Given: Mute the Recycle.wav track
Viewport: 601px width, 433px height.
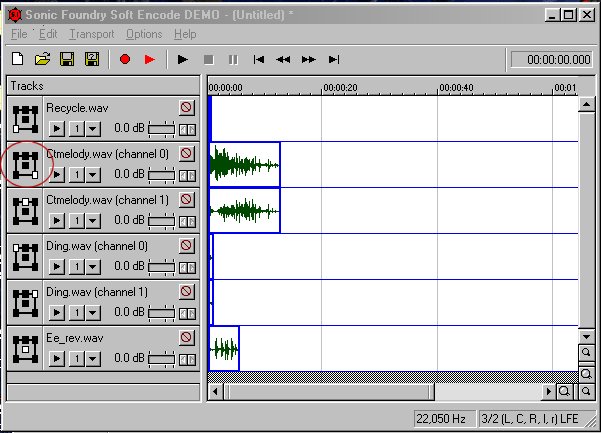Looking at the screenshot, I should (x=186, y=107).
